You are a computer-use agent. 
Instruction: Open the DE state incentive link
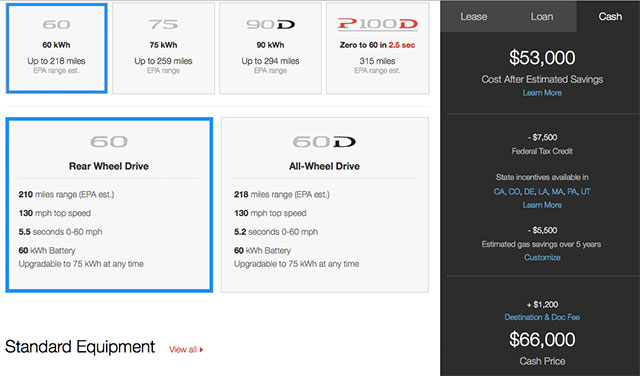pyautogui.click(x=529, y=191)
